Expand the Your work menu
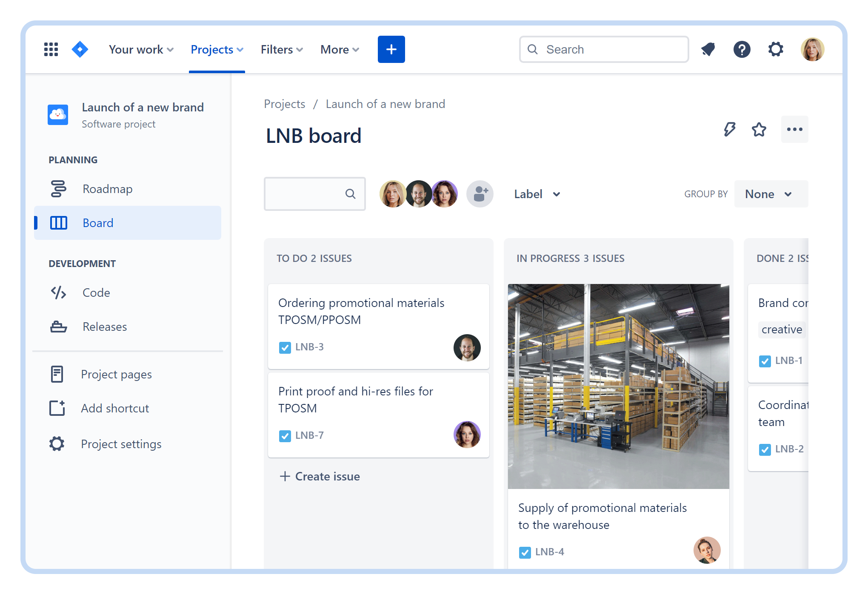 click(141, 49)
